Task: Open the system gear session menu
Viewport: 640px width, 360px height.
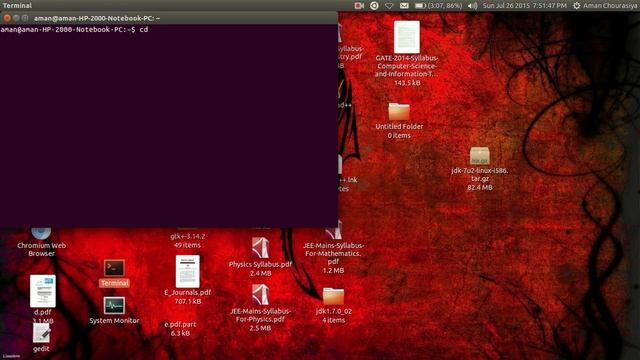Action: click(576, 6)
